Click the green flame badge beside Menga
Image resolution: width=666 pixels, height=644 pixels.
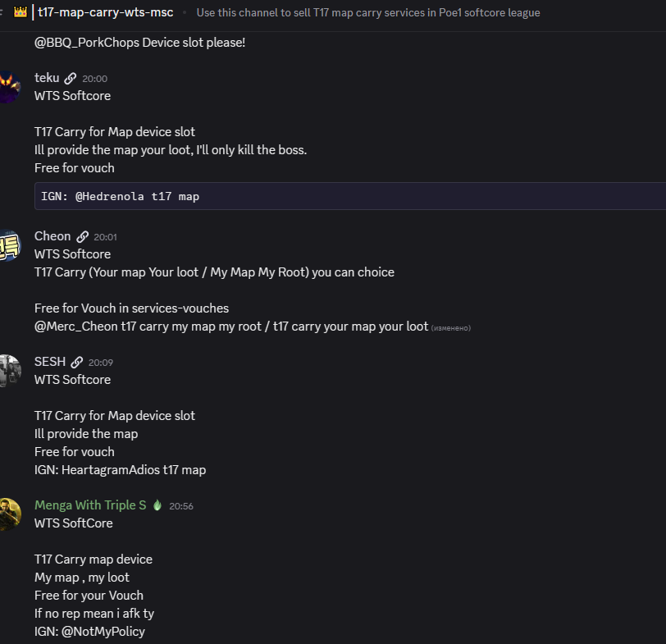pyautogui.click(x=157, y=505)
